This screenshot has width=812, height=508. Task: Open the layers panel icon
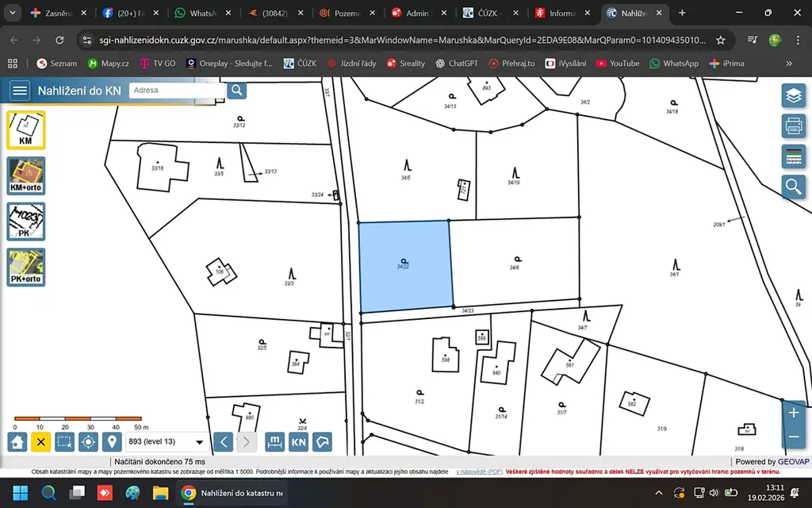point(793,96)
